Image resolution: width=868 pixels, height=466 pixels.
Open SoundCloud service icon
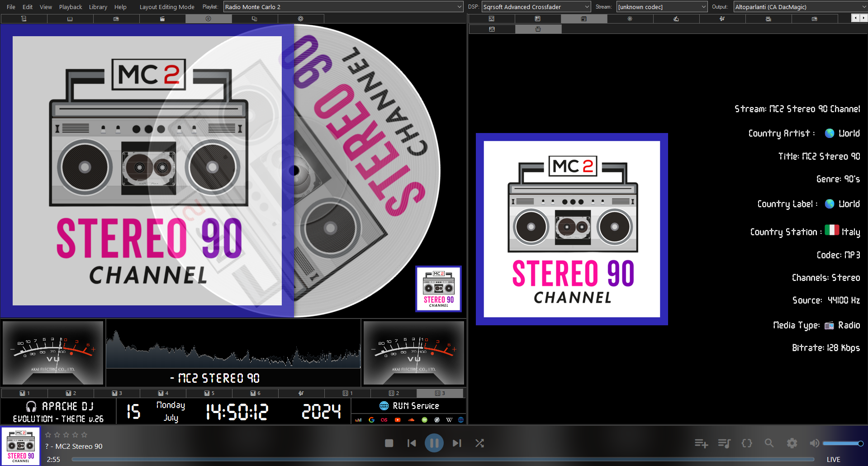[x=411, y=420]
